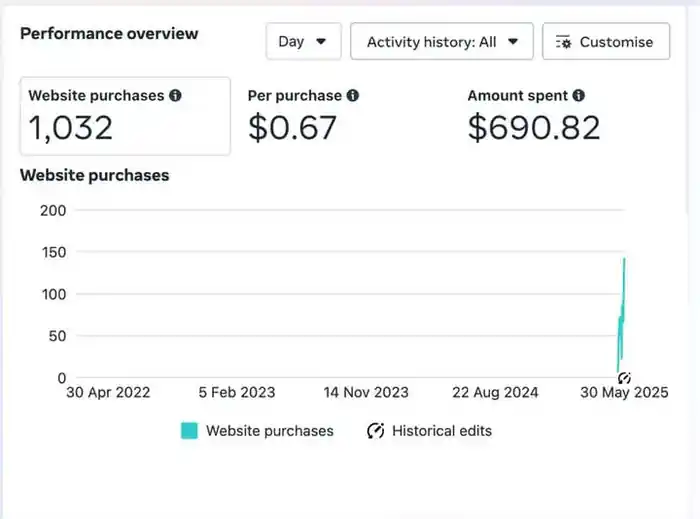Click the Historical edits legend icon

coord(375,431)
